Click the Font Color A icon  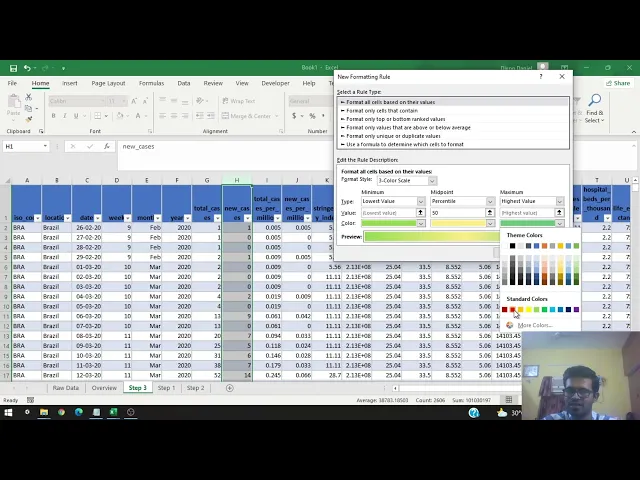(138, 116)
